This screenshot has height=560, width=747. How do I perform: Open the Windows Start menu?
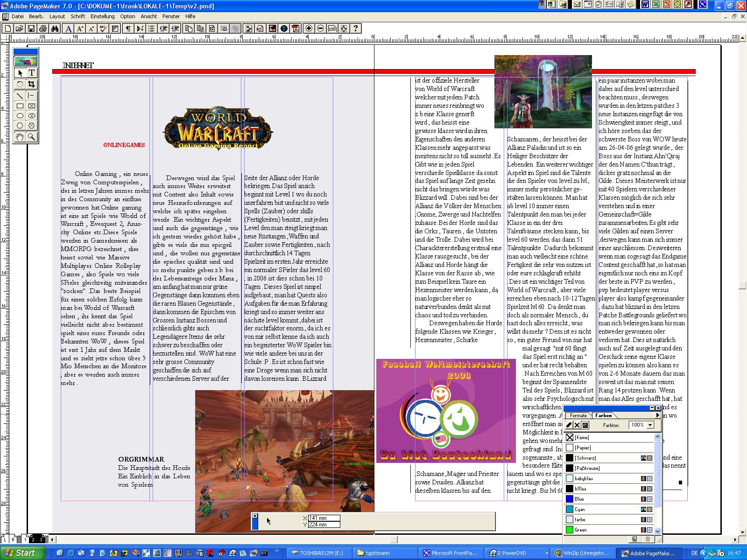click(22, 553)
